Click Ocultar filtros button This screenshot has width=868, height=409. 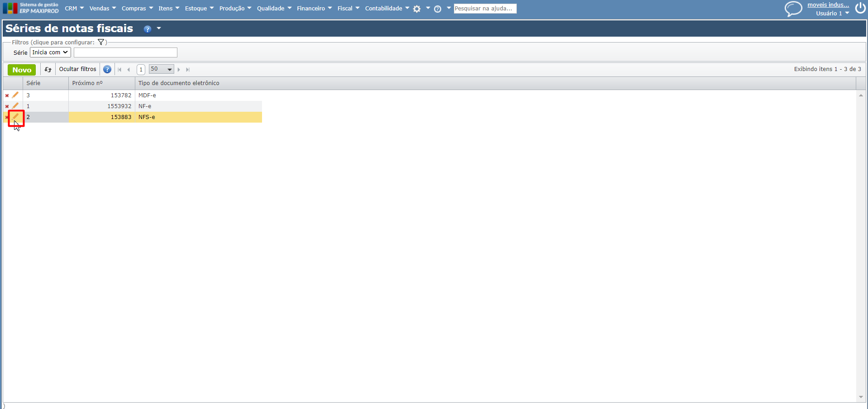click(78, 69)
